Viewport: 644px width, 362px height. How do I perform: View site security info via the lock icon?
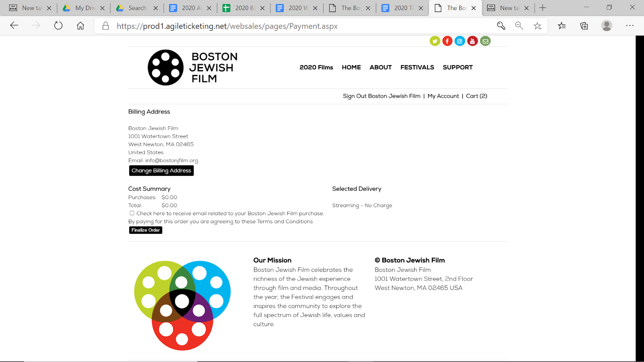click(x=105, y=26)
